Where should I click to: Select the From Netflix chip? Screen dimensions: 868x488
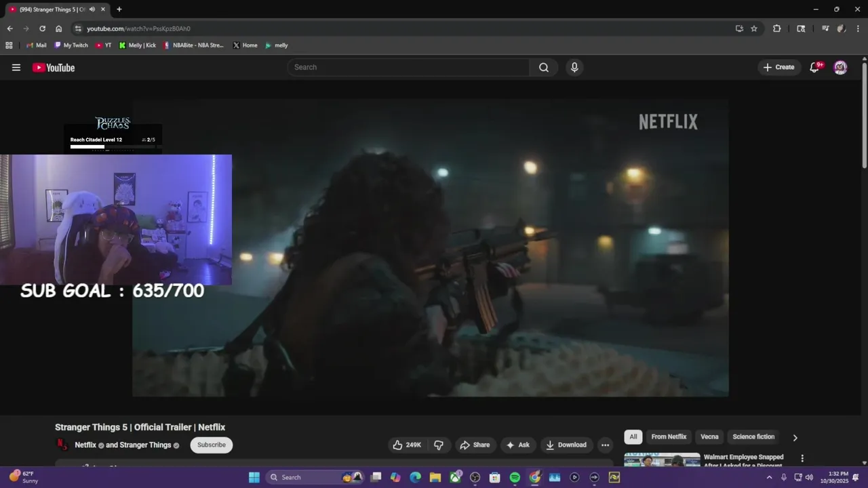(x=669, y=436)
